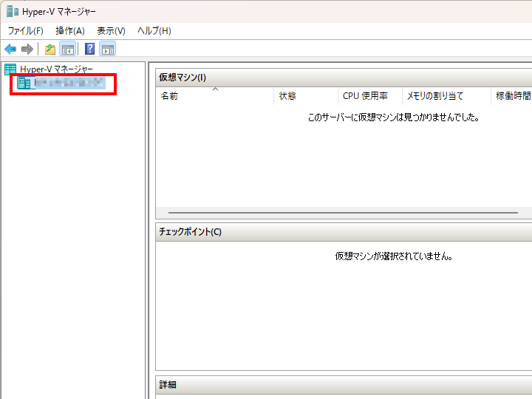Open Help via blue question mark icon
532x399 pixels.
pyautogui.click(x=89, y=50)
